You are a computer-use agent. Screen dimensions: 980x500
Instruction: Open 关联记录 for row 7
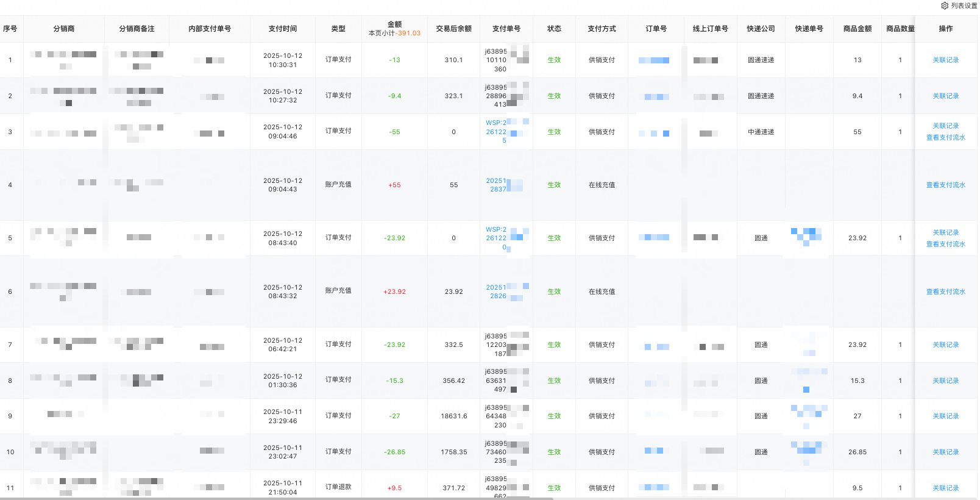945,345
